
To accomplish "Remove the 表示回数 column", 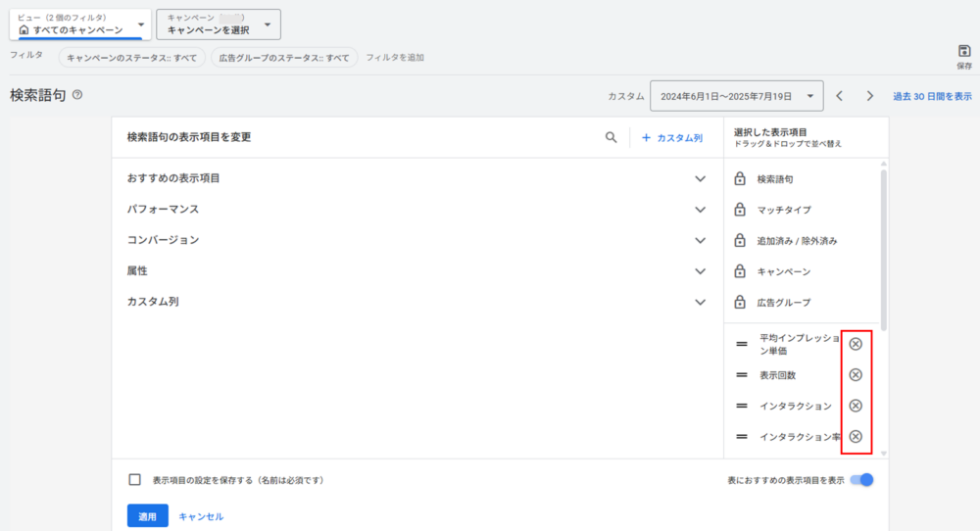I will tap(855, 375).
